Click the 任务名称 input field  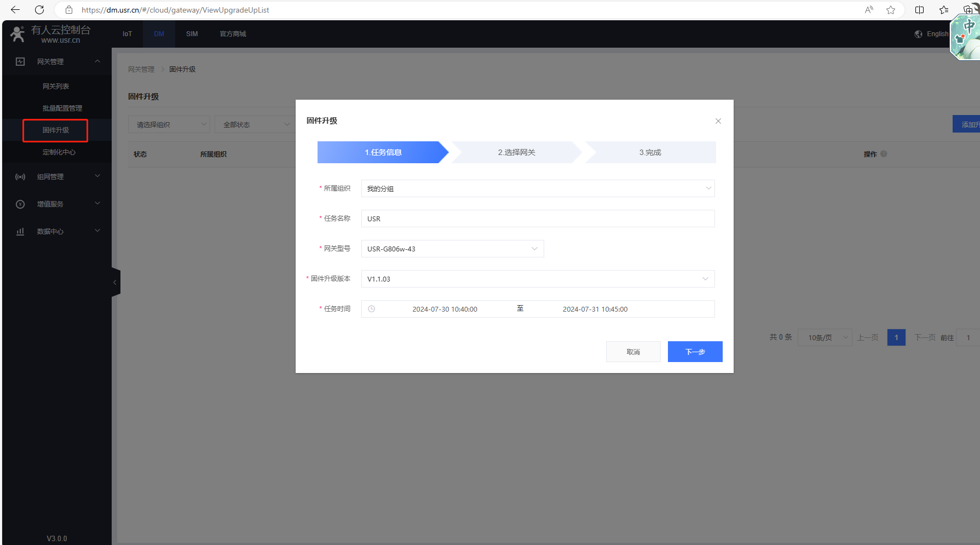point(538,219)
